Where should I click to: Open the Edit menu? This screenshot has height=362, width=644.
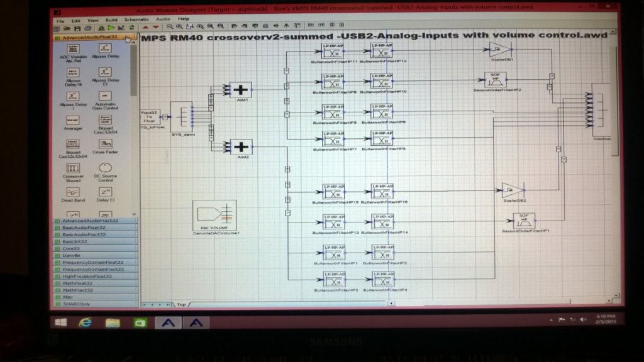[x=76, y=21]
